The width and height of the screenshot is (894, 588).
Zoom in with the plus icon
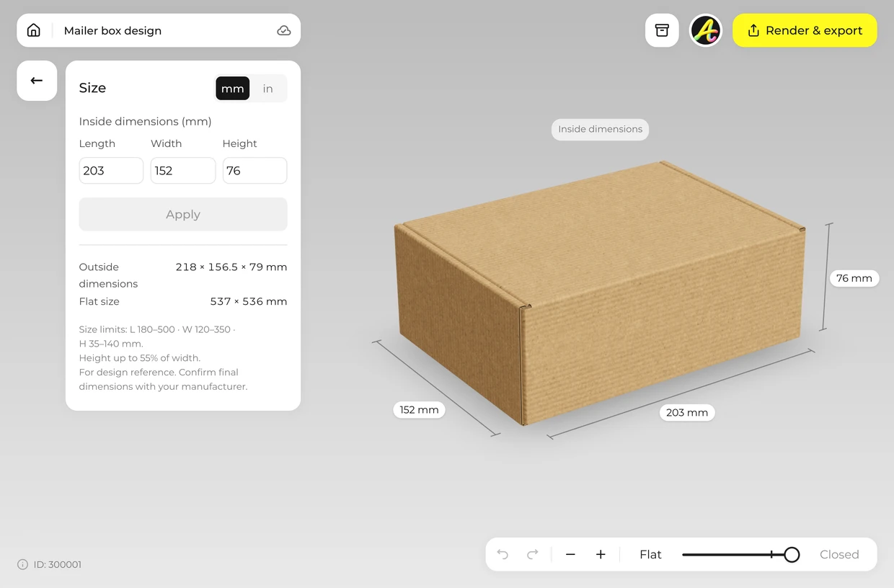click(x=601, y=554)
